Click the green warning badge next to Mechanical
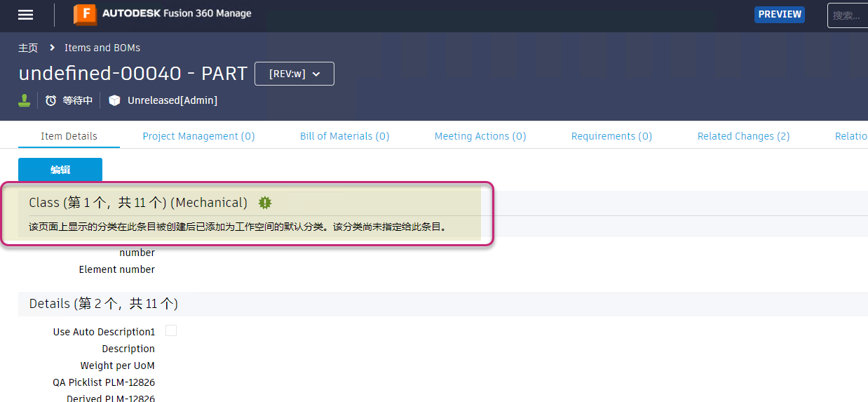Viewport: 868px width, 402px height. pos(264,203)
